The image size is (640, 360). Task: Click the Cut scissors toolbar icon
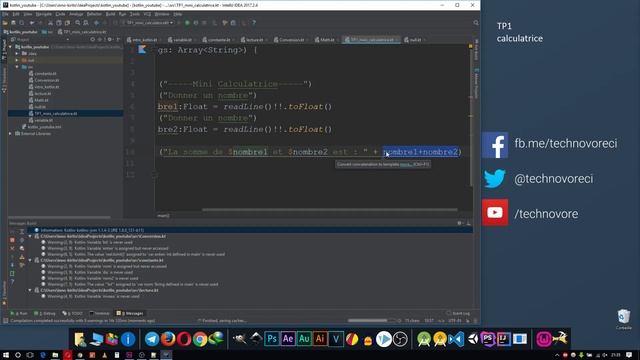[50, 23]
